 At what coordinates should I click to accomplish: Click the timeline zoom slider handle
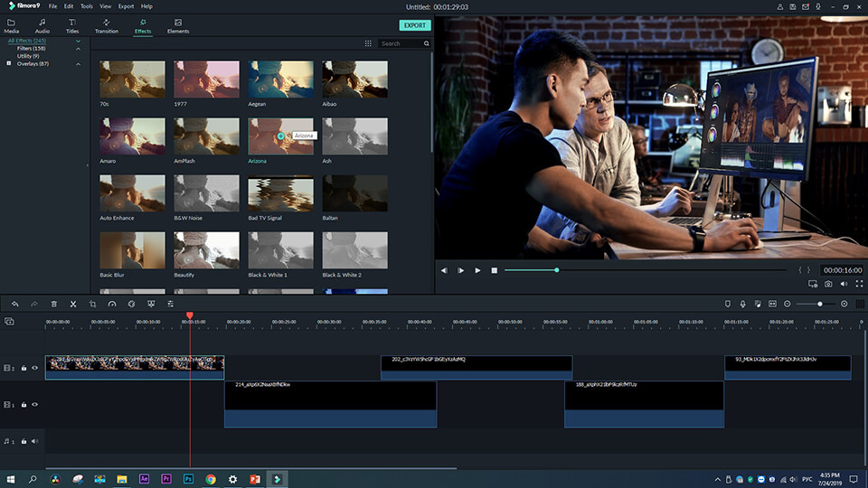coord(820,304)
